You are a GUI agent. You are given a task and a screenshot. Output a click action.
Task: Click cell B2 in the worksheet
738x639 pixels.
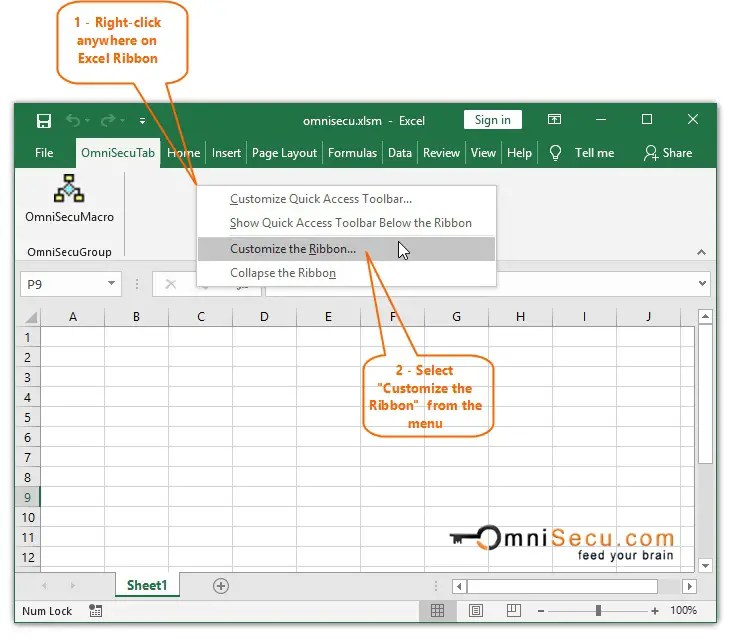click(136, 357)
